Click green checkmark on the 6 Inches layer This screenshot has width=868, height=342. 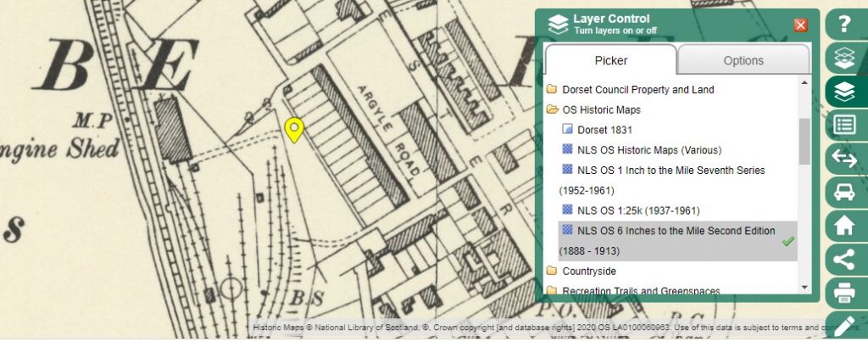pos(788,241)
